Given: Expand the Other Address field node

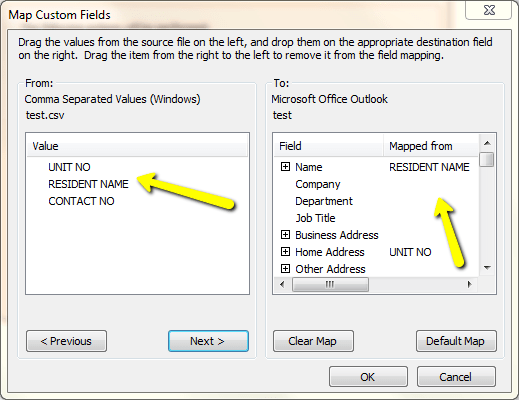Looking at the screenshot, I should point(285,269).
